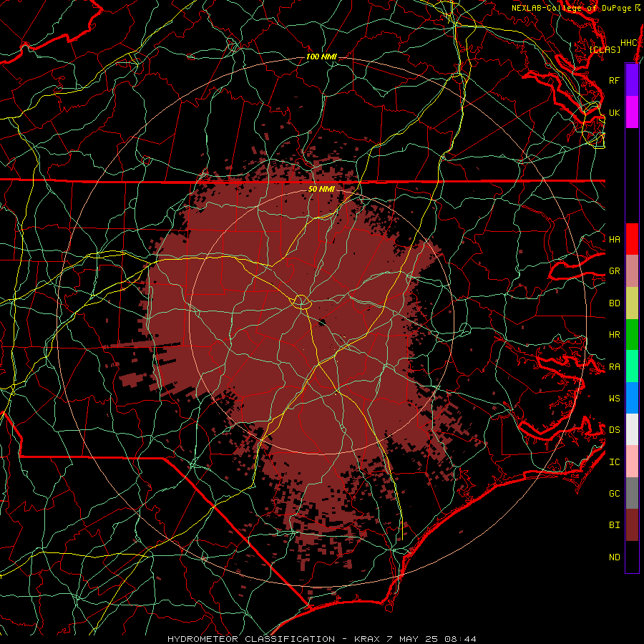The width and height of the screenshot is (644, 644).
Task: Select the "BI" legend label
Action: point(615,525)
